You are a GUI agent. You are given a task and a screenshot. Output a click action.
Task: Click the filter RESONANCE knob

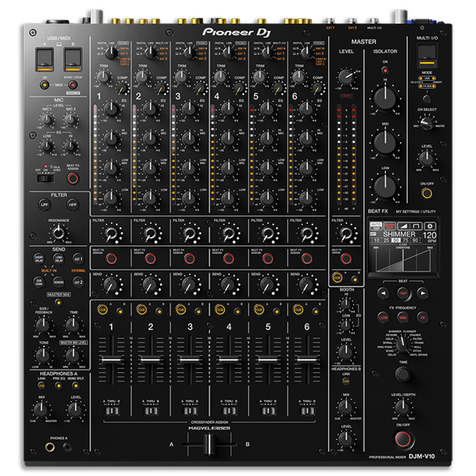click(x=59, y=233)
